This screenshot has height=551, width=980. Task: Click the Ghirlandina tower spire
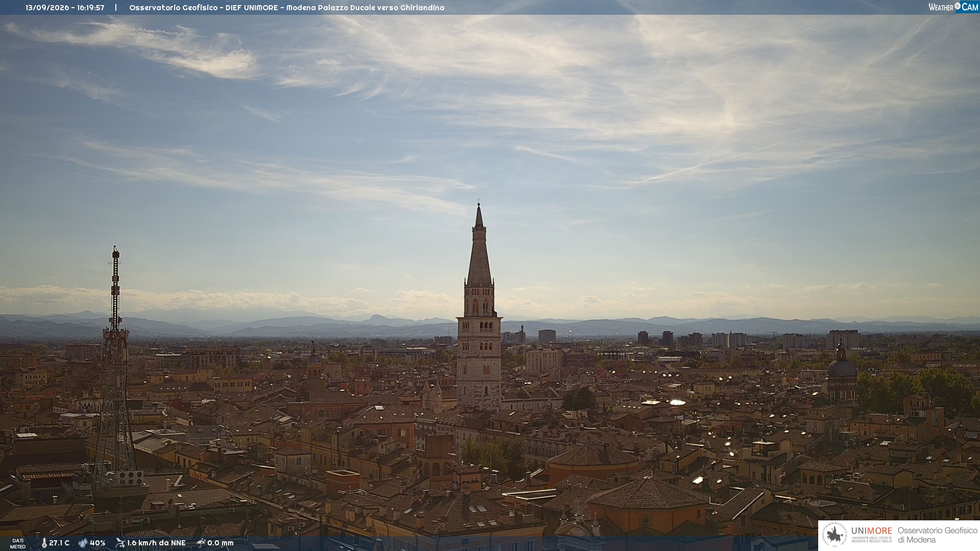pos(479,245)
